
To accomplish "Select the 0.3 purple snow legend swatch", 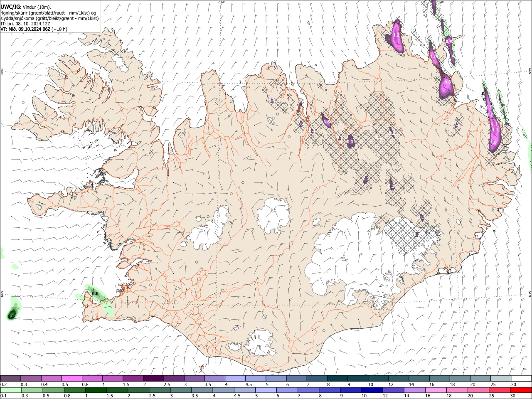I will coord(31,378).
